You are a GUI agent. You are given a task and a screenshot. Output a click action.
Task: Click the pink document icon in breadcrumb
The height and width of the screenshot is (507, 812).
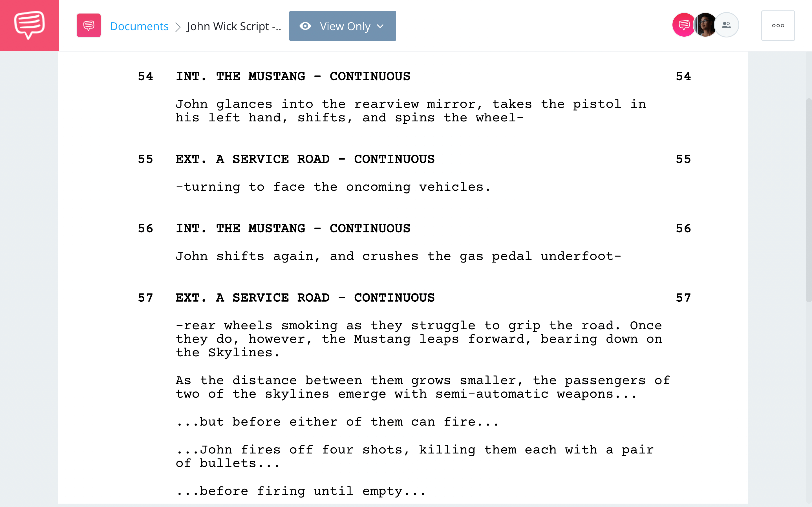88,25
